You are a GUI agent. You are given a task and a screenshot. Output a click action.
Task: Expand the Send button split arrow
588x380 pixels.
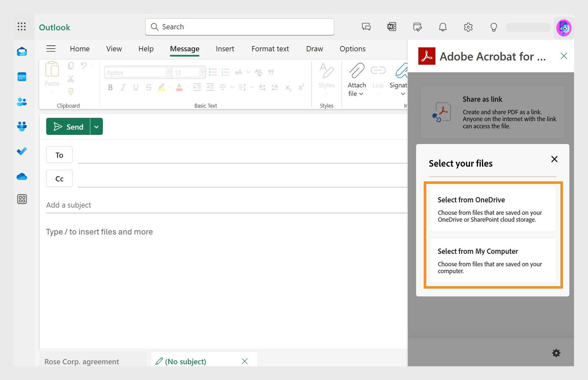(x=96, y=126)
